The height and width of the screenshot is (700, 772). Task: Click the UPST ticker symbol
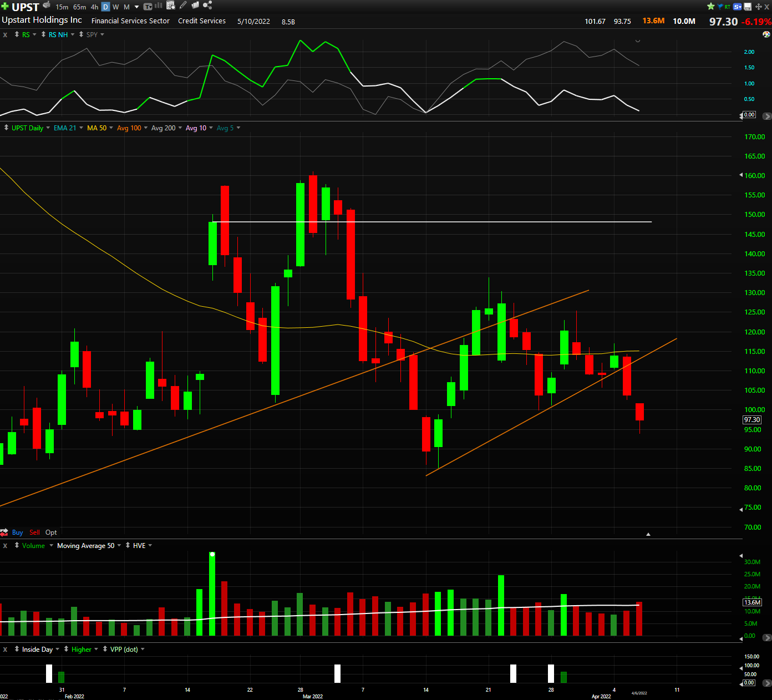pyautogui.click(x=26, y=7)
